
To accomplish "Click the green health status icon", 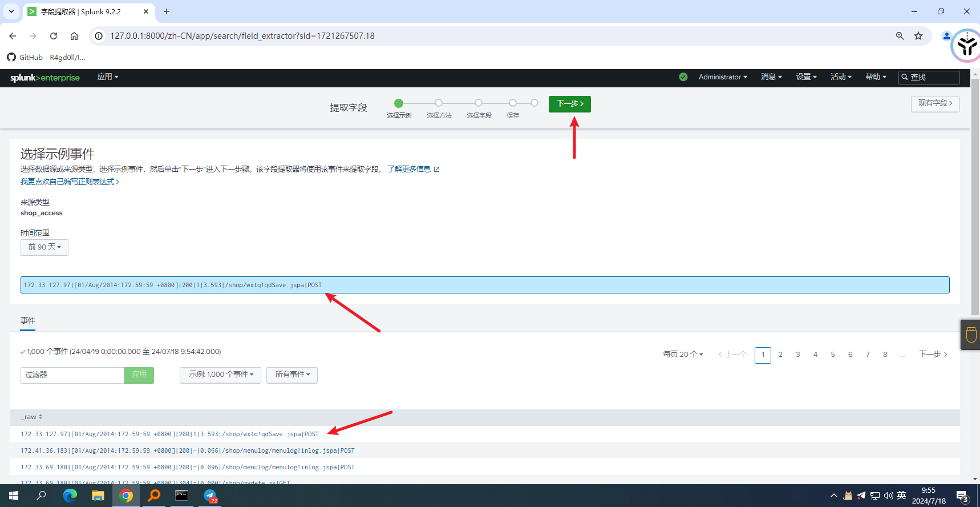I will (683, 77).
